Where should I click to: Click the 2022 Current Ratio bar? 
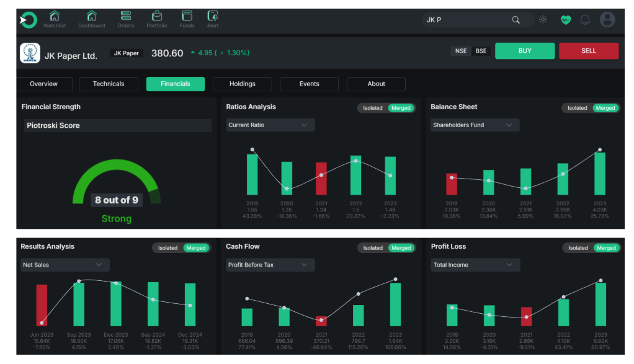[356, 175]
